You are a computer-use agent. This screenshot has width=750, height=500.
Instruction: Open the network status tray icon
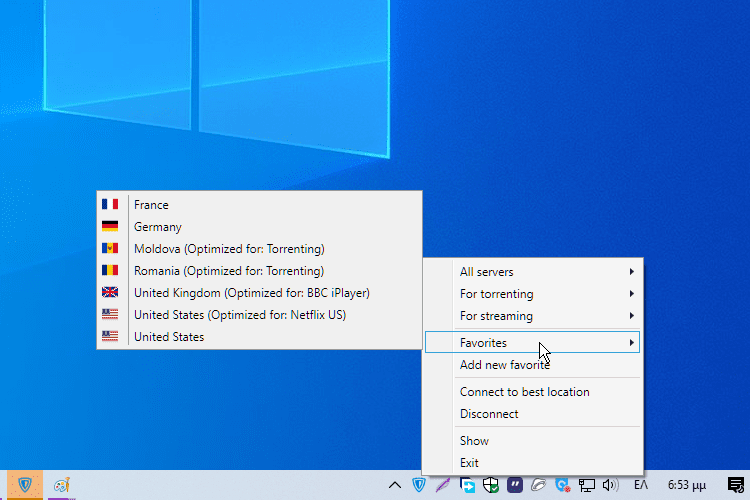[586, 485]
